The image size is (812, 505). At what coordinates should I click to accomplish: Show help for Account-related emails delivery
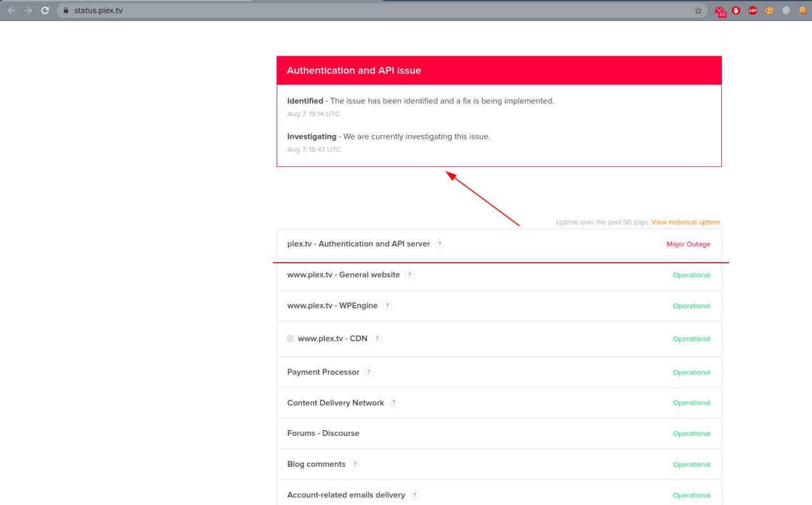[x=415, y=495]
